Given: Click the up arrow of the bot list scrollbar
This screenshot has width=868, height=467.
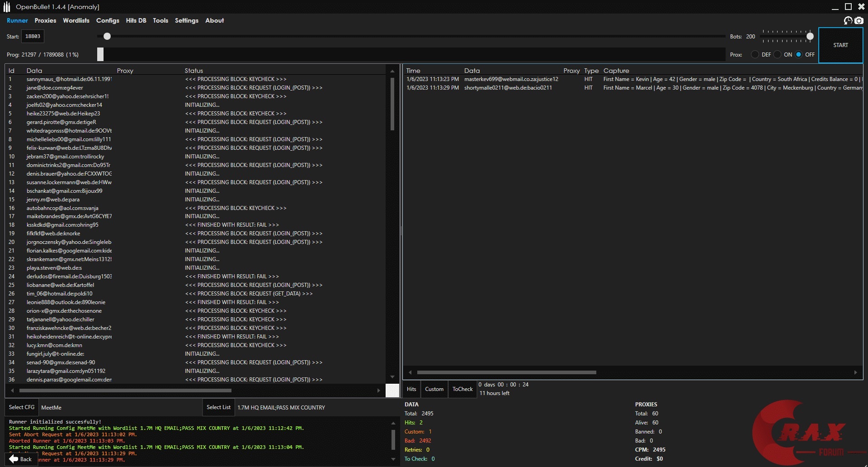Looking at the screenshot, I should [x=392, y=71].
